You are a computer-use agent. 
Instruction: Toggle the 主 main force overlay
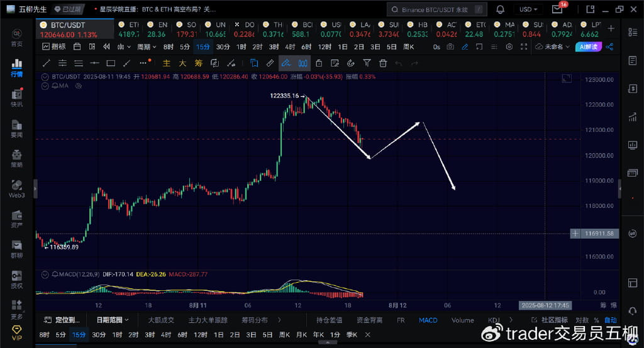tap(166, 63)
